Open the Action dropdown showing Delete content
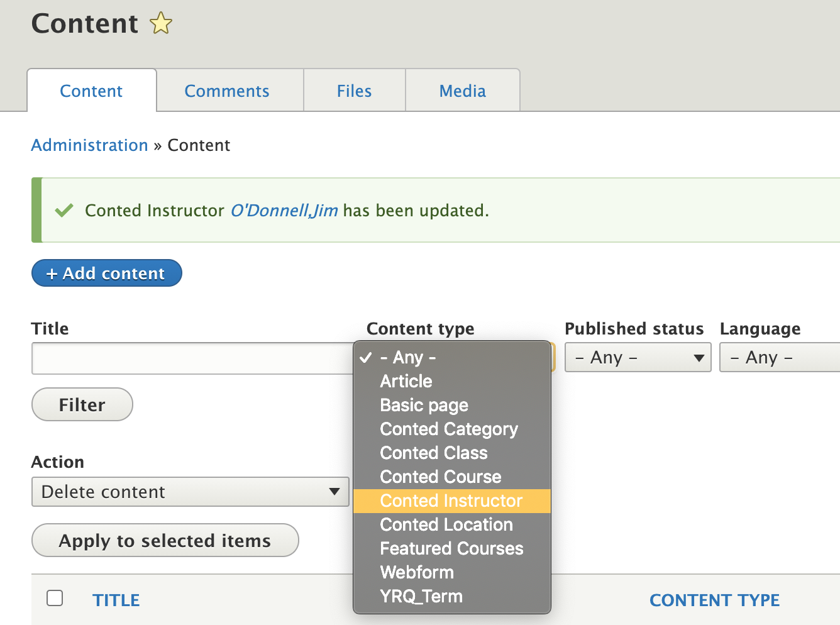840x625 pixels. coord(190,492)
